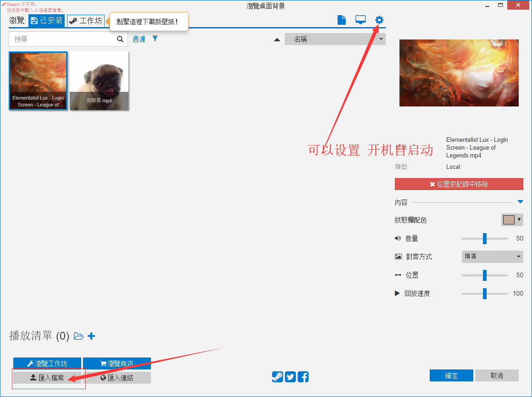The width and height of the screenshot is (532, 397).
Task: Adjust the 回放速度 slider handle
Action: pyautogui.click(x=485, y=293)
